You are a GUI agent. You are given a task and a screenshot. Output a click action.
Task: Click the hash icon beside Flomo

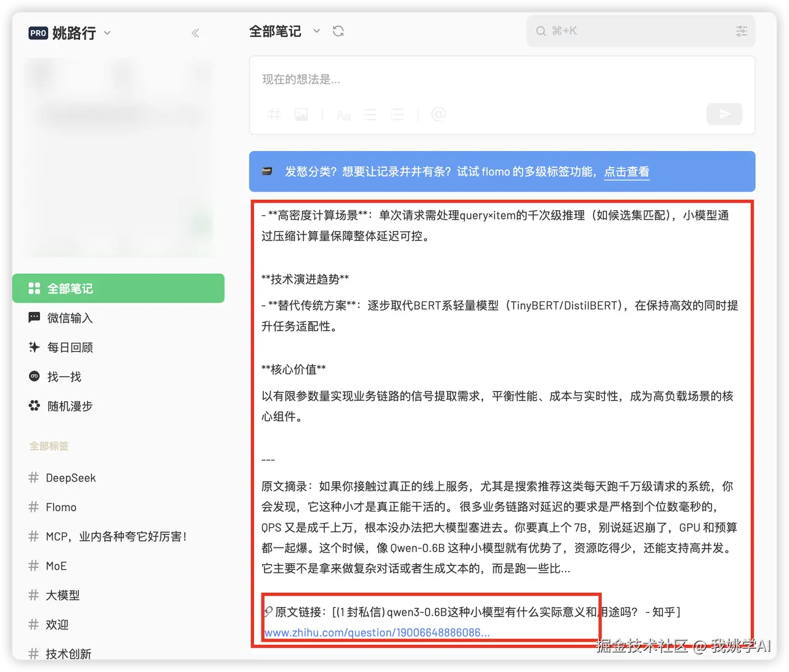pos(33,507)
